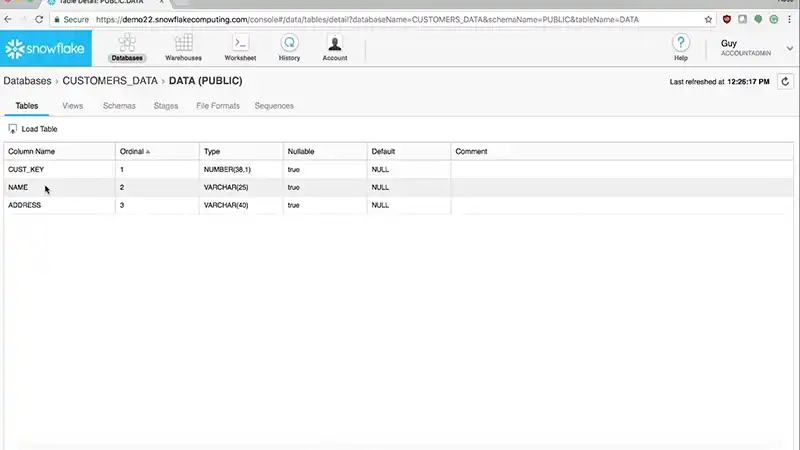Switch to the Views tab
Image resolution: width=800 pixels, height=450 pixels.
(x=72, y=106)
